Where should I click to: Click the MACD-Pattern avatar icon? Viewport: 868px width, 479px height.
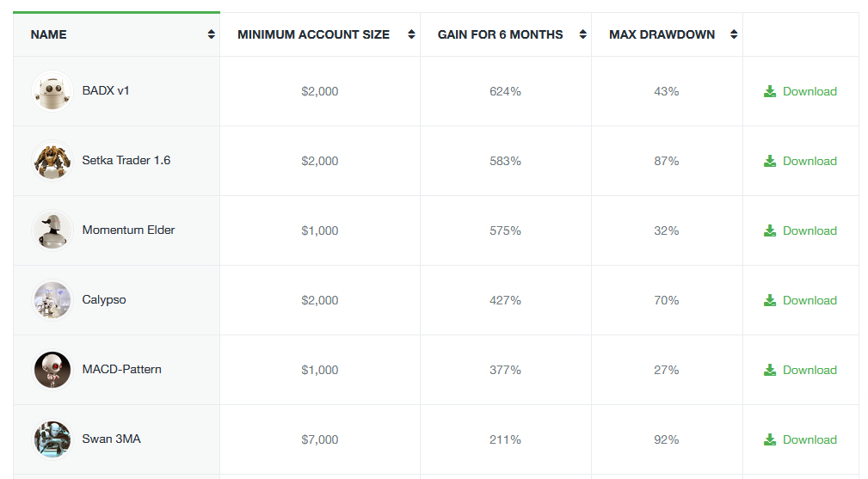click(x=52, y=370)
